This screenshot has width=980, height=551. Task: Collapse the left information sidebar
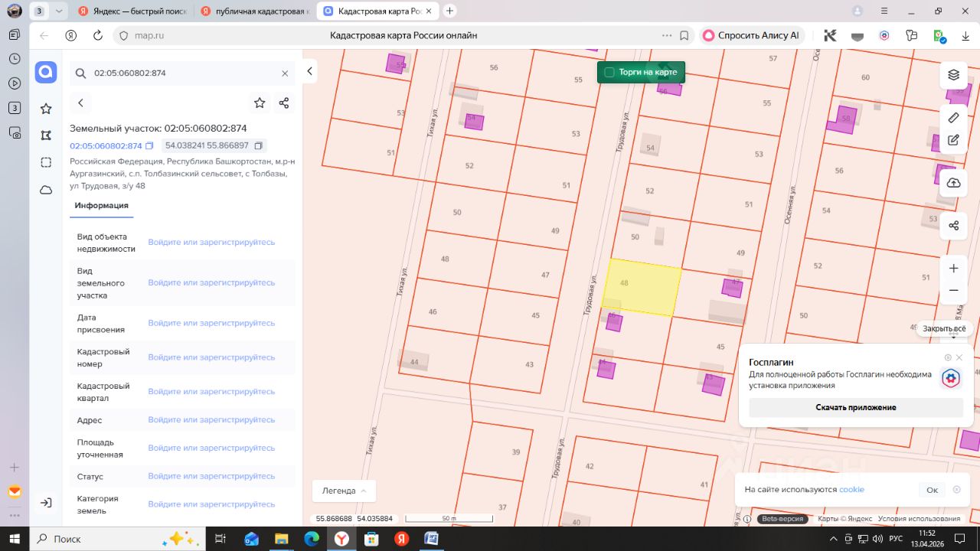click(309, 71)
